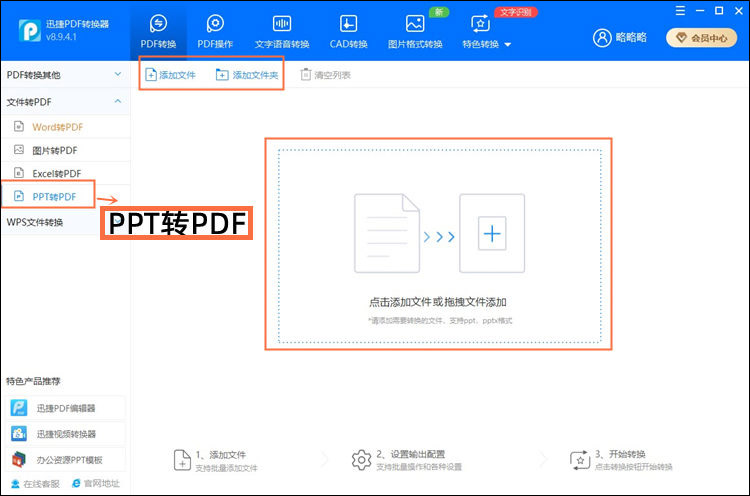This screenshot has height=496, width=750.
Task: Open 迅捷PDF编辑器 recommended product
Action: click(66, 408)
